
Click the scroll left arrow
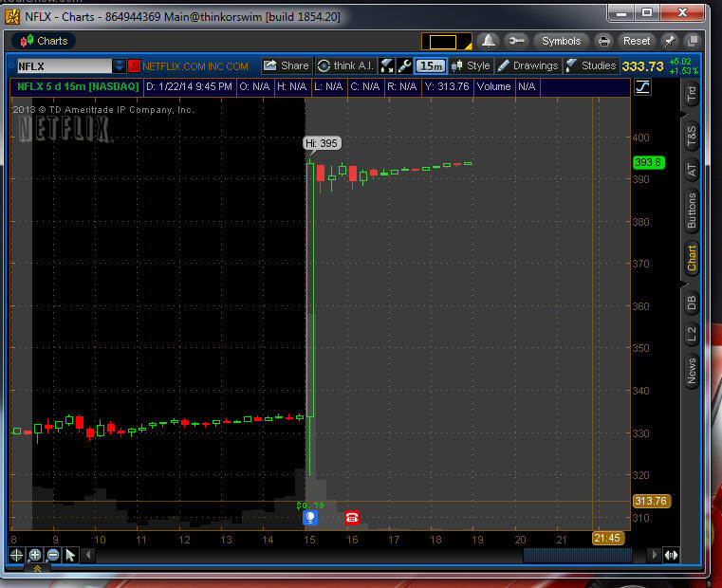[88, 556]
